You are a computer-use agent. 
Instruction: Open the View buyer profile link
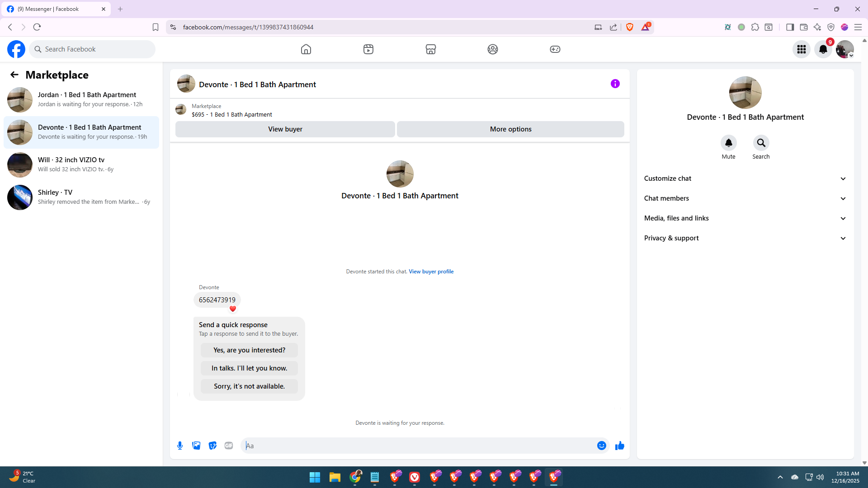pos(431,272)
